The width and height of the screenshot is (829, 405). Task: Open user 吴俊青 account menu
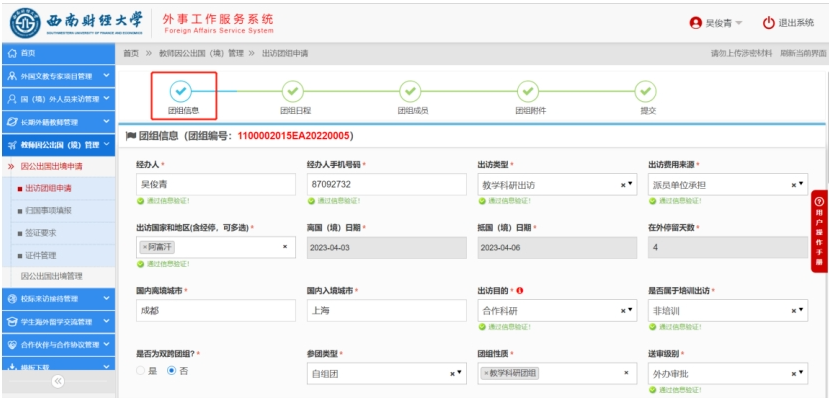pyautogui.click(x=716, y=23)
